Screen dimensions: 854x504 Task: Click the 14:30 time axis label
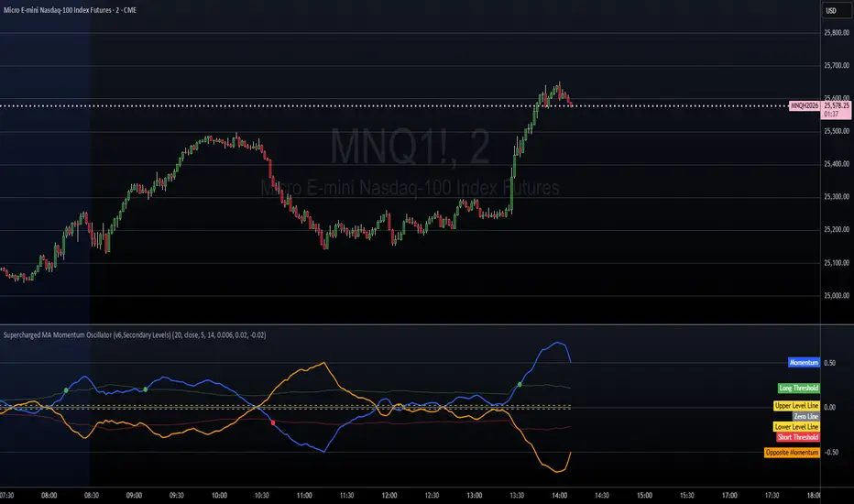click(x=602, y=495)
